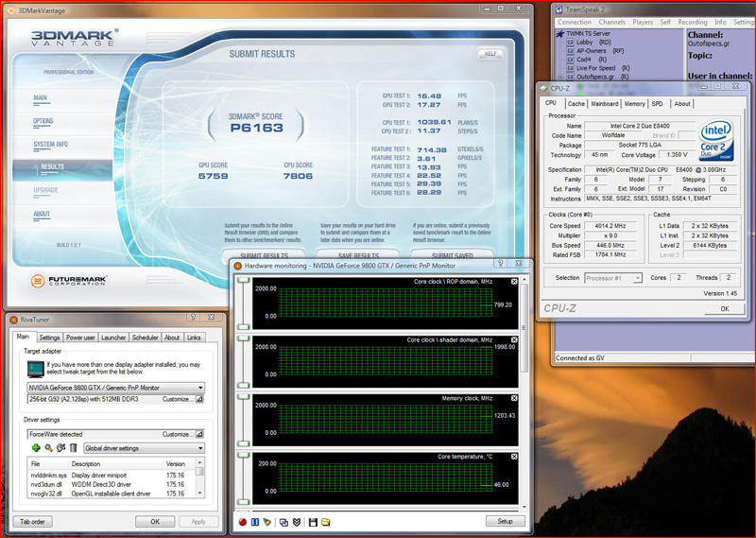The image size is (756, 538).
Task: Click the Lobby channel icon in TeamSpeak
Action: (x=570, y=42)
